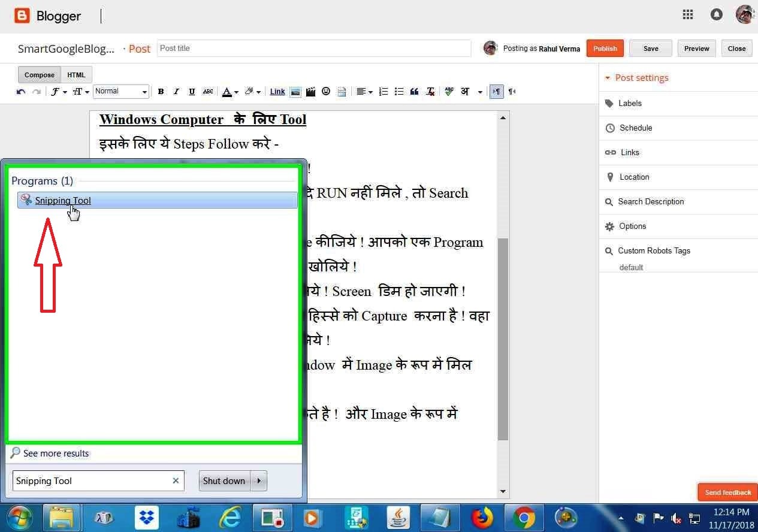Viewport: 758px width, 532px height.
Task: Clear the Start menu search box
Action: point(176,480)
